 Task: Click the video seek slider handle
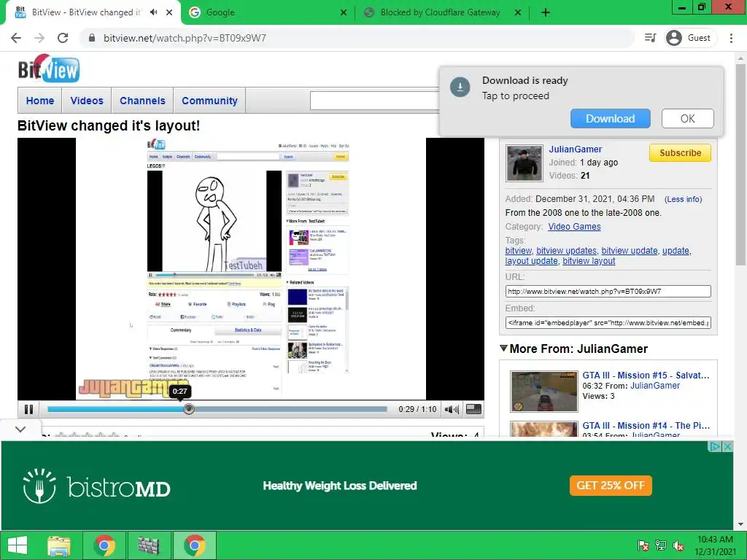click(189, 409)
